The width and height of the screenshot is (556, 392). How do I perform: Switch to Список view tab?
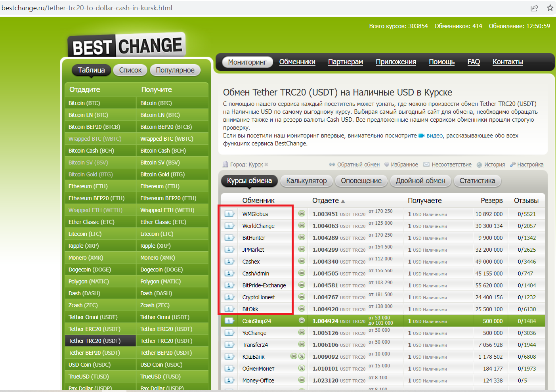(x=130, y=70)
